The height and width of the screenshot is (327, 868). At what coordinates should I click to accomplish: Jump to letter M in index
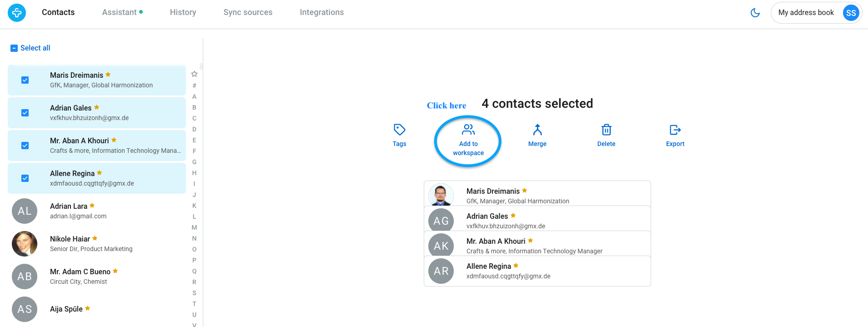tap(194, 227)
